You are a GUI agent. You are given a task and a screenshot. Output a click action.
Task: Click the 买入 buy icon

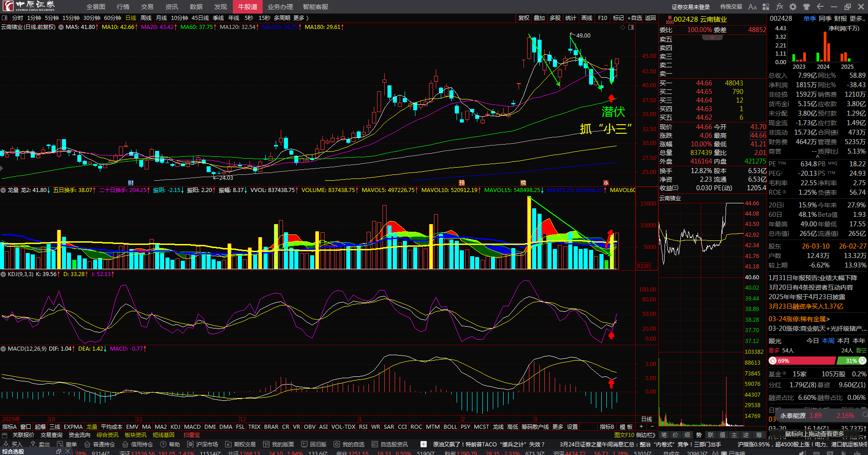[6, 445]
